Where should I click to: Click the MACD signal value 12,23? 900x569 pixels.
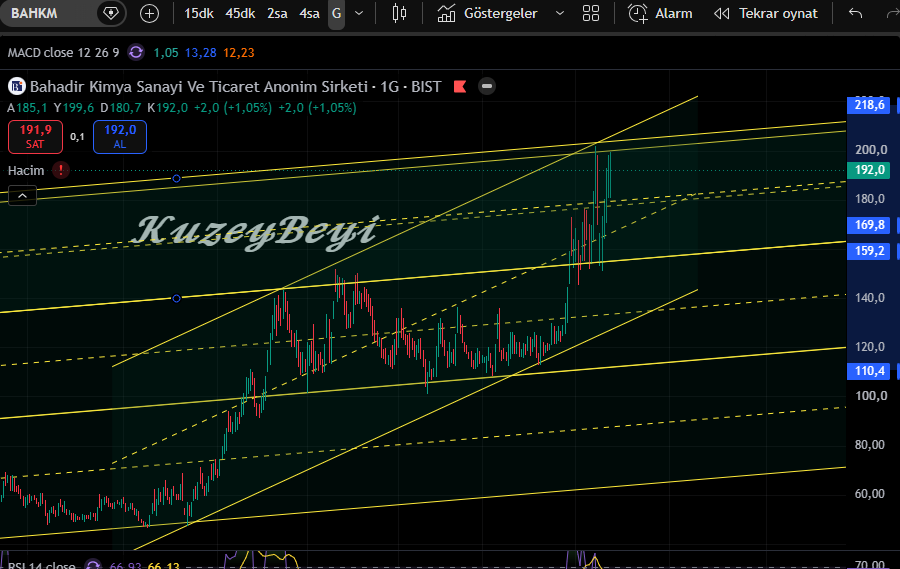[x=238, y=53]
